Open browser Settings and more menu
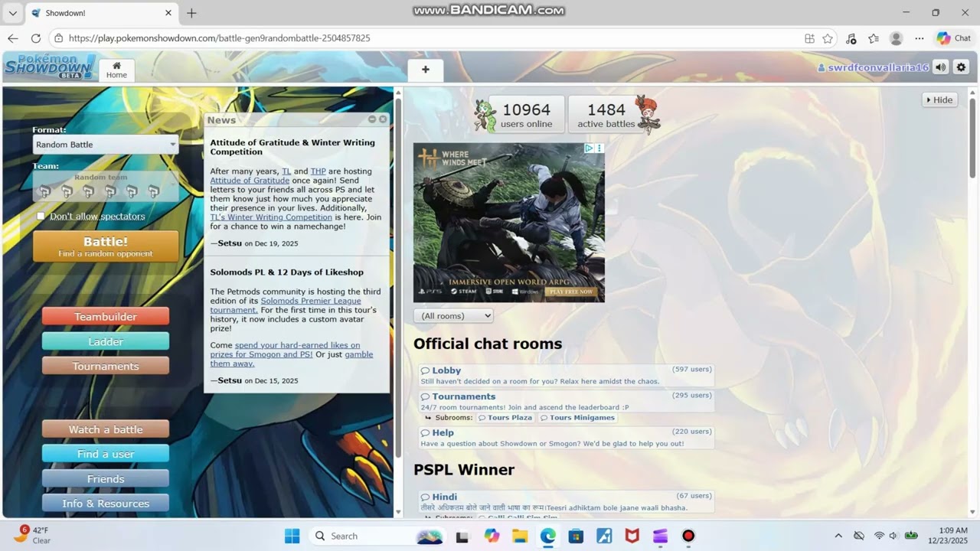 [920, 38]
